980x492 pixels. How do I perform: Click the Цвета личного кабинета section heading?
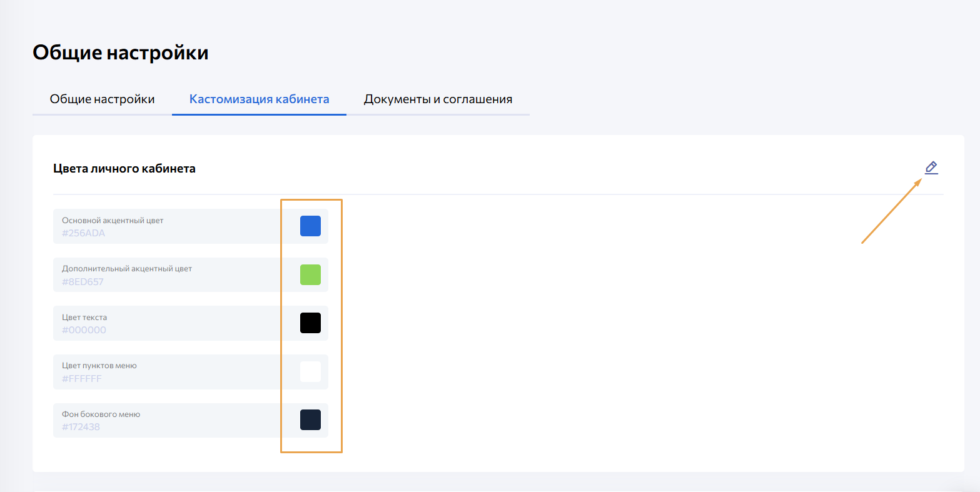tap(124, 168)
